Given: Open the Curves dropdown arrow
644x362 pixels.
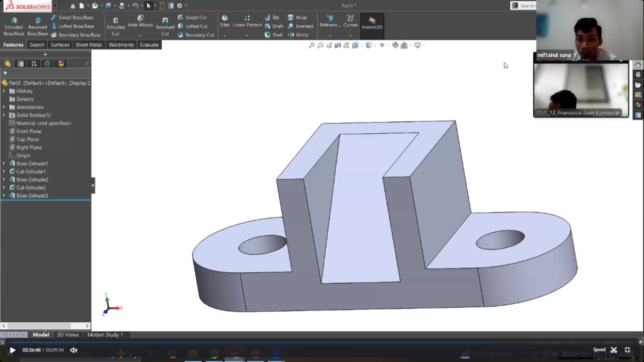Looking at the screenshot, I should pyautogui.click(x=350, y=35).
